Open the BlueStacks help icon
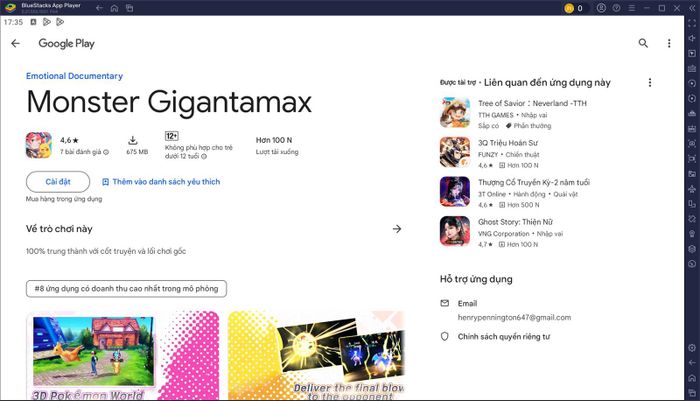The image size is (700, 401). [x=617, y=8]
